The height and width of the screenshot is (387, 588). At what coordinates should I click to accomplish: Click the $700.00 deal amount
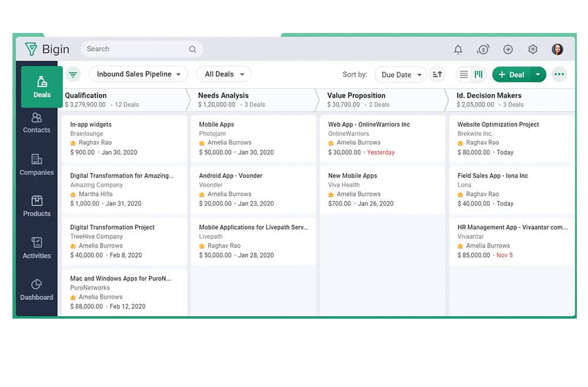tap(339, 203)
